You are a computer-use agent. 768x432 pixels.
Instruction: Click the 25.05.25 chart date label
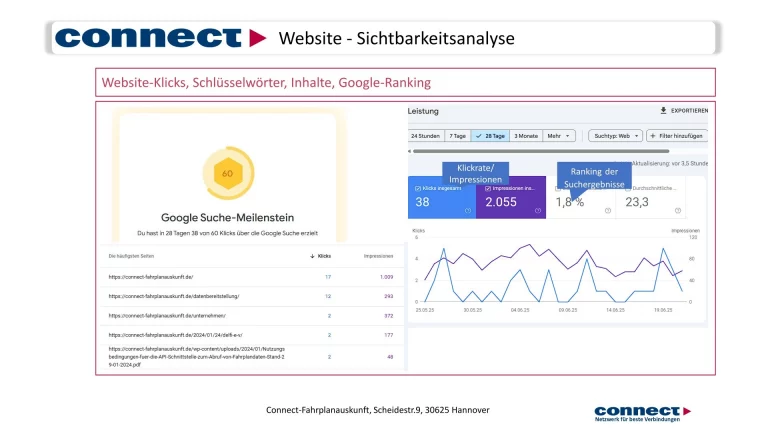coord(425,310)
